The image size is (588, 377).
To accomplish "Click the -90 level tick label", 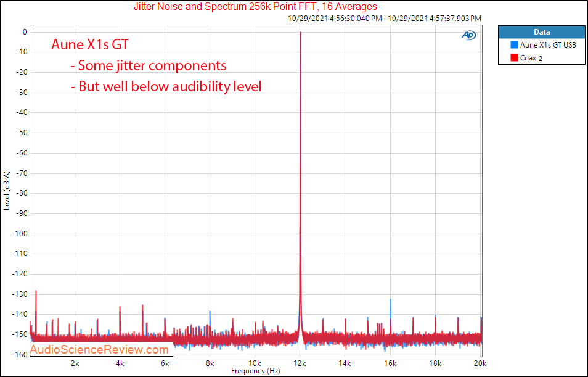I will click(x=21, y=213).
